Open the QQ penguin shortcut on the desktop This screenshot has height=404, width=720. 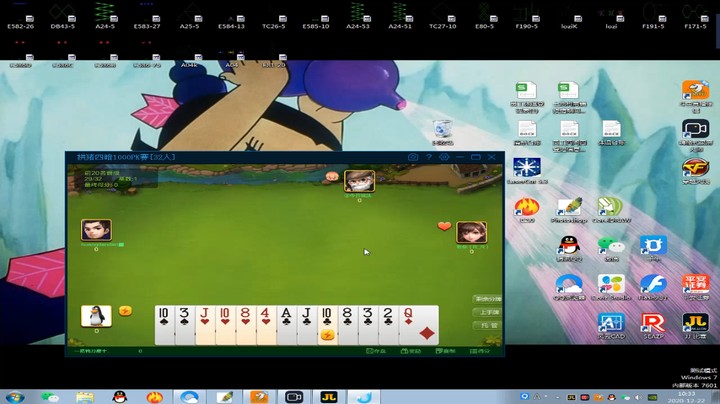pyautogui.click(x=569, y=249)
